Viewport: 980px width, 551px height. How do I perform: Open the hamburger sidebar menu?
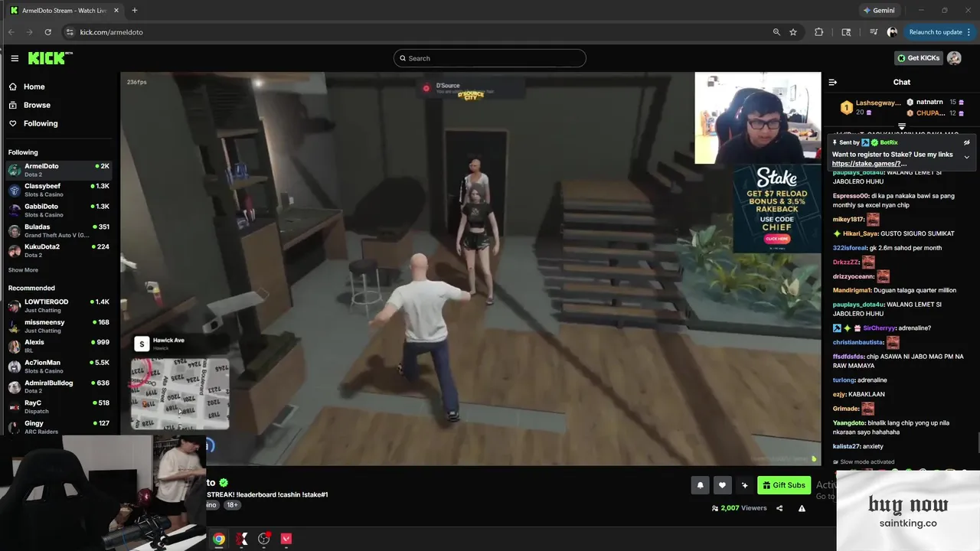click(15, 58)
